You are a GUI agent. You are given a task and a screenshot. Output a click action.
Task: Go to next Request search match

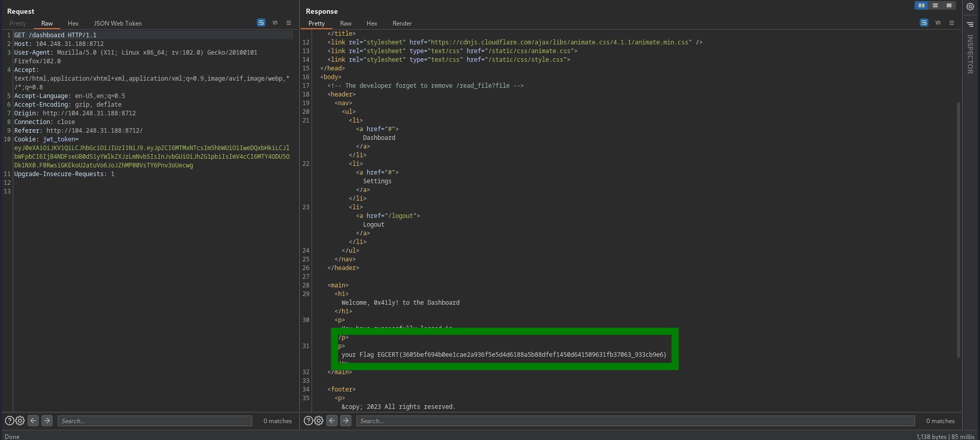pos(47,421)
